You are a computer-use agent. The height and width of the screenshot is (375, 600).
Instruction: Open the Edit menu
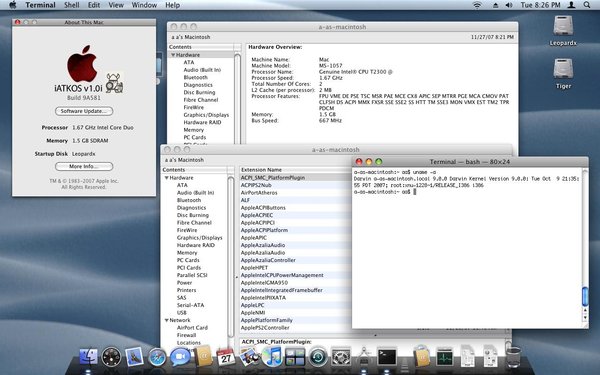click(94, 5)
